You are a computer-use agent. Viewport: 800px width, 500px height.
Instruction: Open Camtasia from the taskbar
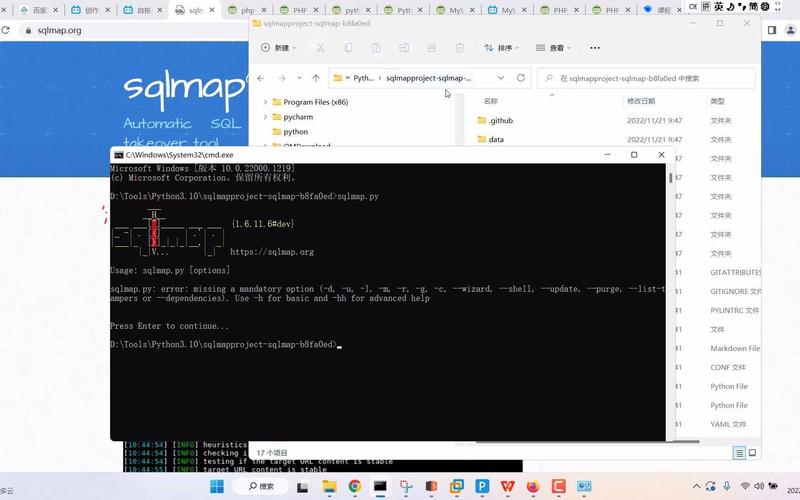[559, 486]
